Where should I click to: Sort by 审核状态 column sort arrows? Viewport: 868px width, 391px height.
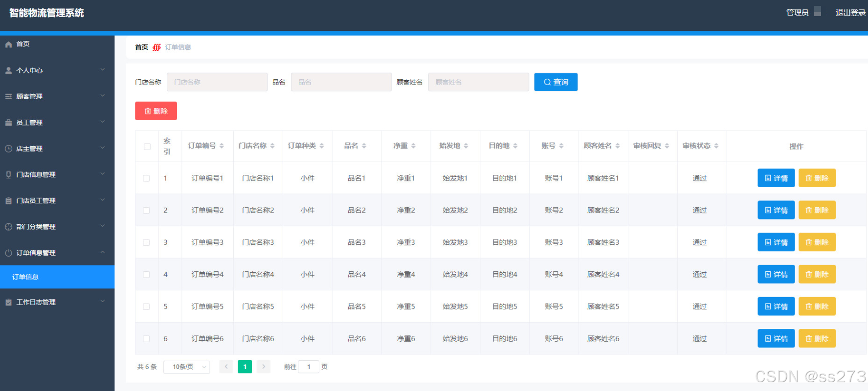click(716, 146)
